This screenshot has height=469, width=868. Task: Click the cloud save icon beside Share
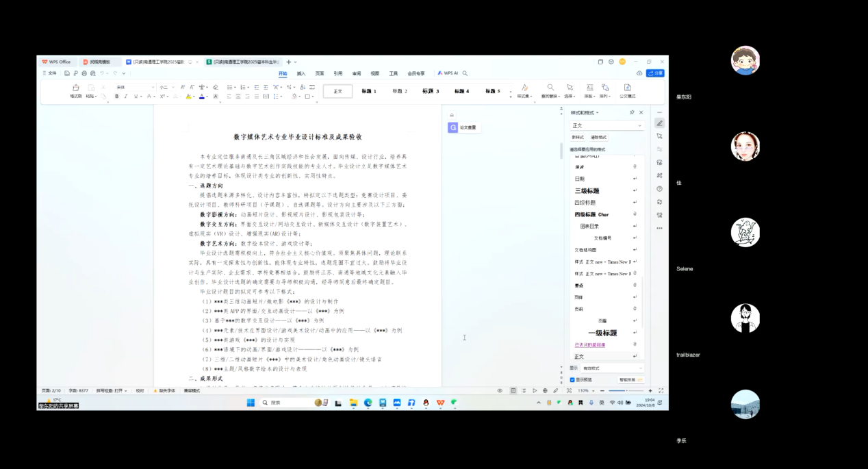pyautogui.click(x=639, y=73)
